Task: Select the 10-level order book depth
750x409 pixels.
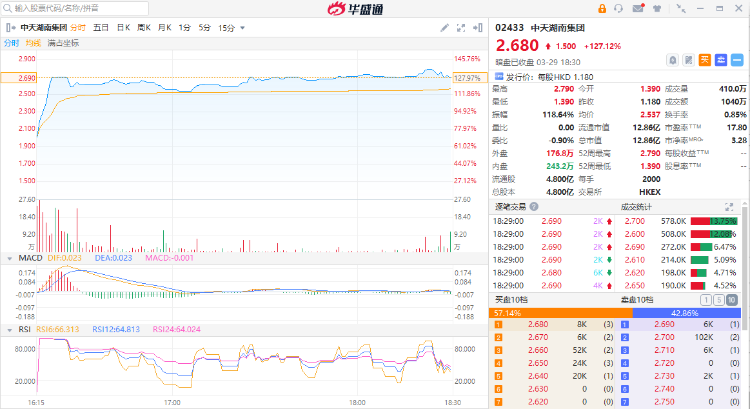Action: point(732,300)
